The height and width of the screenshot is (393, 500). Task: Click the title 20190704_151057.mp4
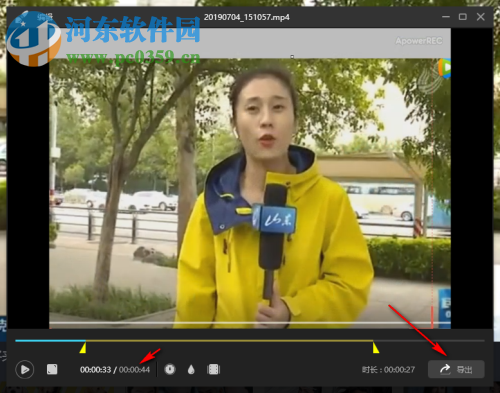point(247,17)
